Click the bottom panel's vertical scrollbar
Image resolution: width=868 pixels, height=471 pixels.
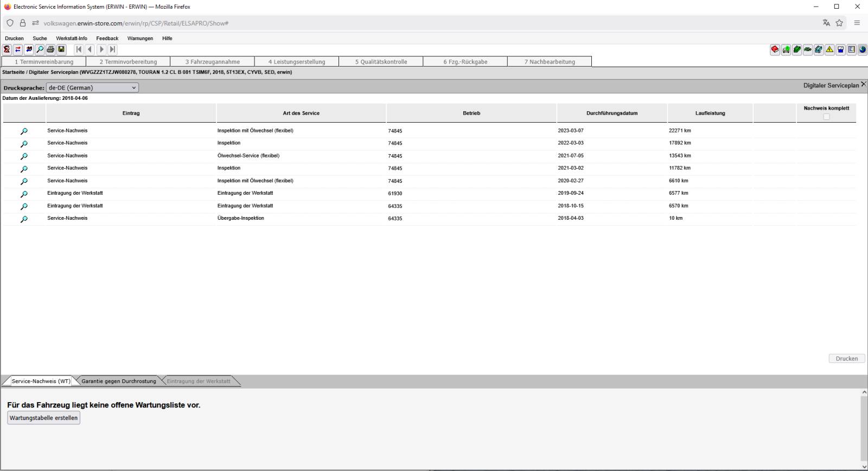click(864, 429)
